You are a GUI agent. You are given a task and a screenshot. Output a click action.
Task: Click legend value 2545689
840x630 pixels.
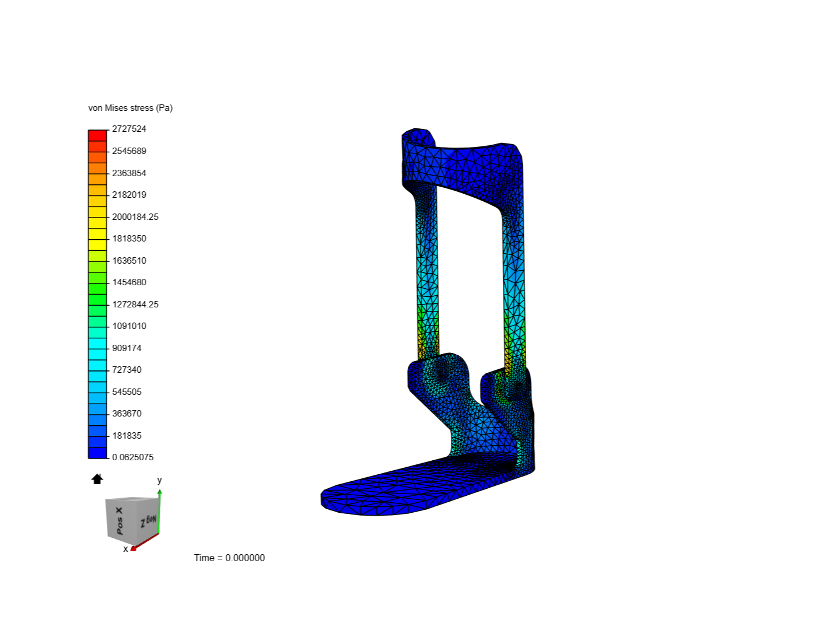[x=129, y=151]
